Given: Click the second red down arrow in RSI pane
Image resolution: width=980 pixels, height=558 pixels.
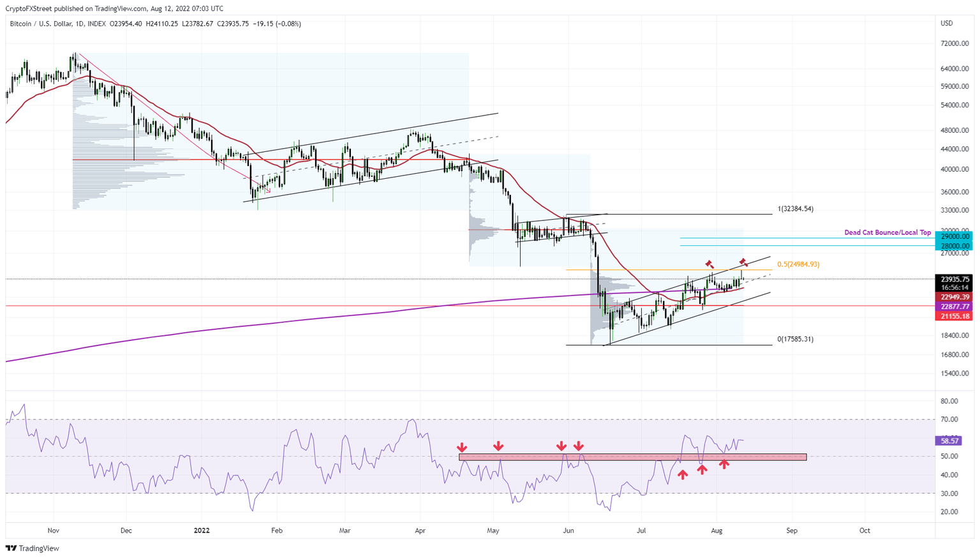Looking at the screenshot, I should coord(498,446).
